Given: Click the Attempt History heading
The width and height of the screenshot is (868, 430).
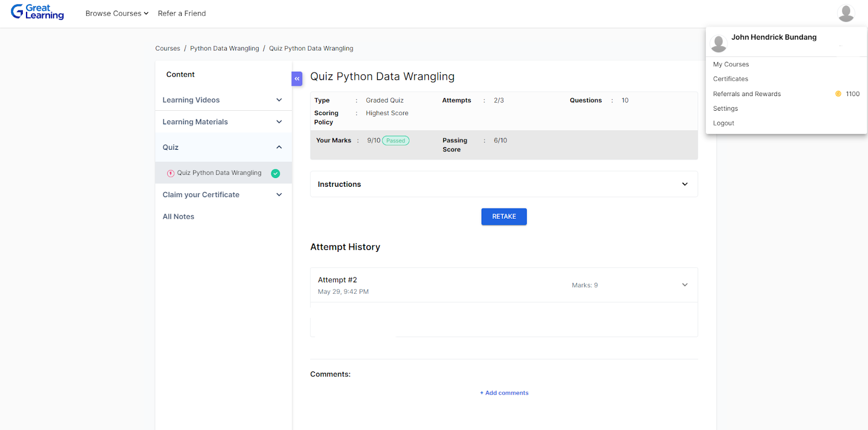Looking at the screenshot, I should point(345,247).
